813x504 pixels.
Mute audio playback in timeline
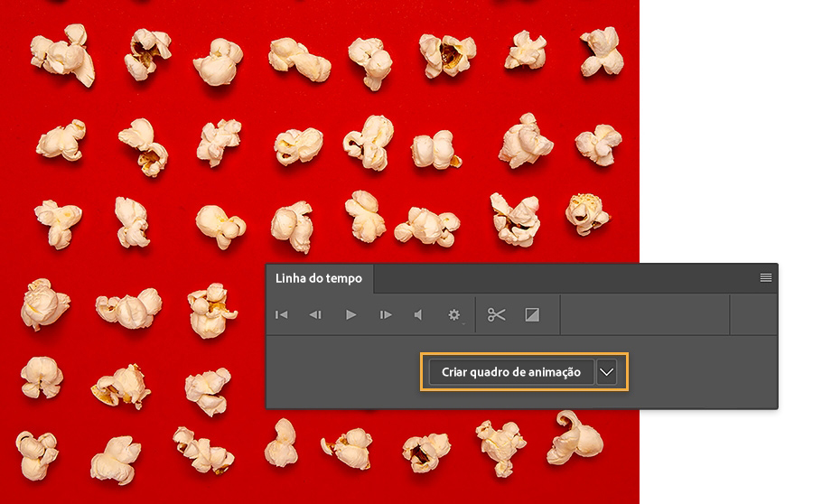coord(418,314)
